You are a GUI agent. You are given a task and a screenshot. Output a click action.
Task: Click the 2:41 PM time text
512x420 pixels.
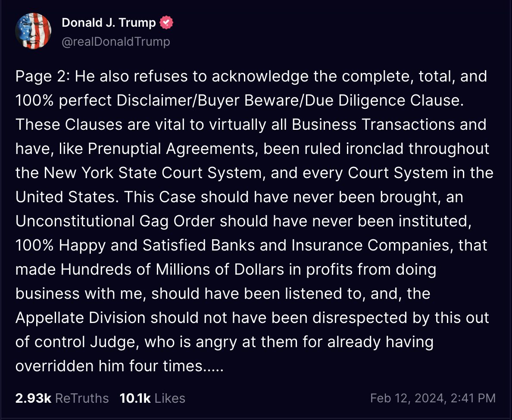pyautogui.click(x=473, y=398)
